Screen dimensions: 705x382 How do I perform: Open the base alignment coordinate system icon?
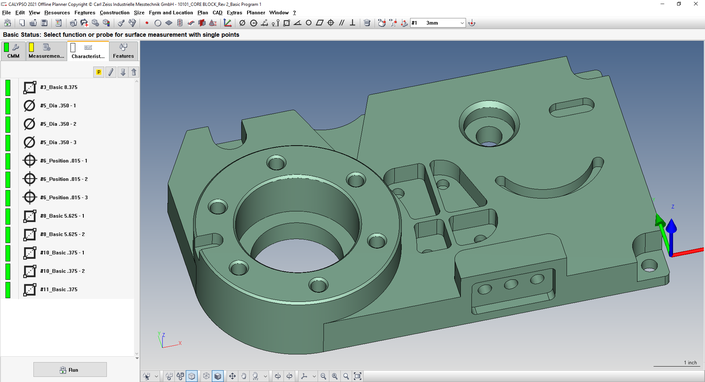[x=228, y=23]
